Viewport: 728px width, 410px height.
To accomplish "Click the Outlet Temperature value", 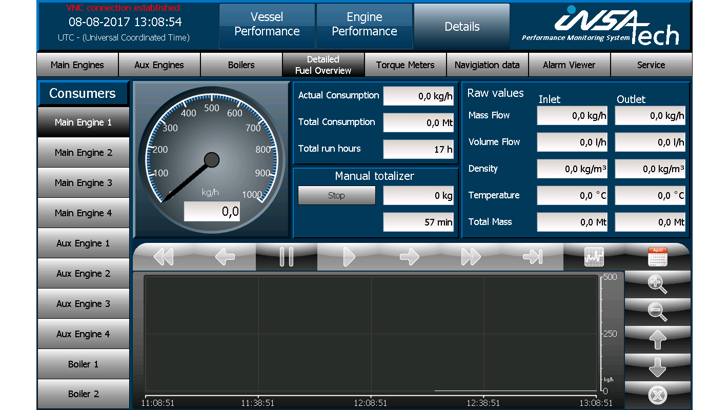I will 650,195.
